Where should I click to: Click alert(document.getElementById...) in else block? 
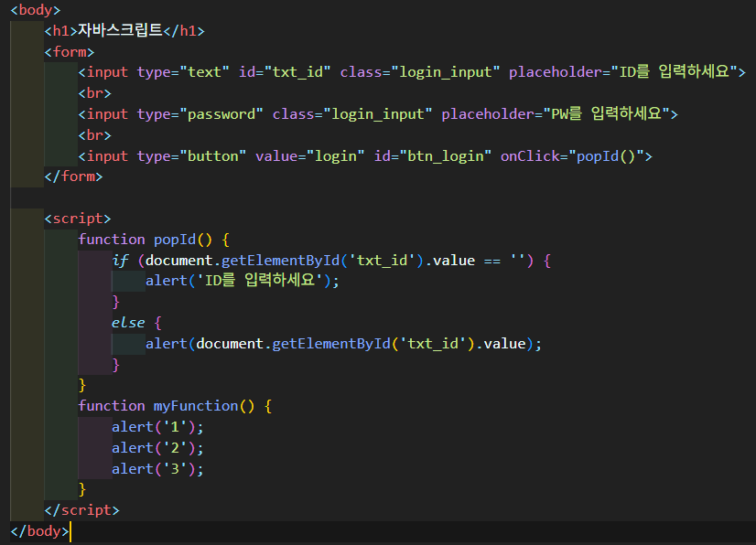(x=344, y=344)
